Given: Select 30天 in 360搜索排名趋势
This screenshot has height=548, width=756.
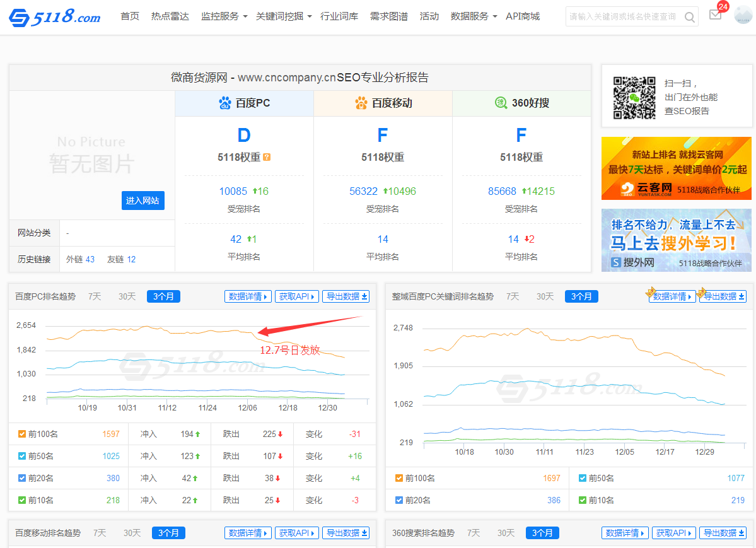Looking at the screenshot, I should click(506, 533).
